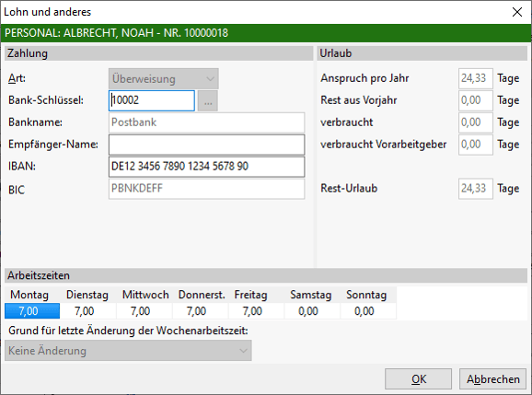Select the Freitag working hours cell

(x=256, y=311)
